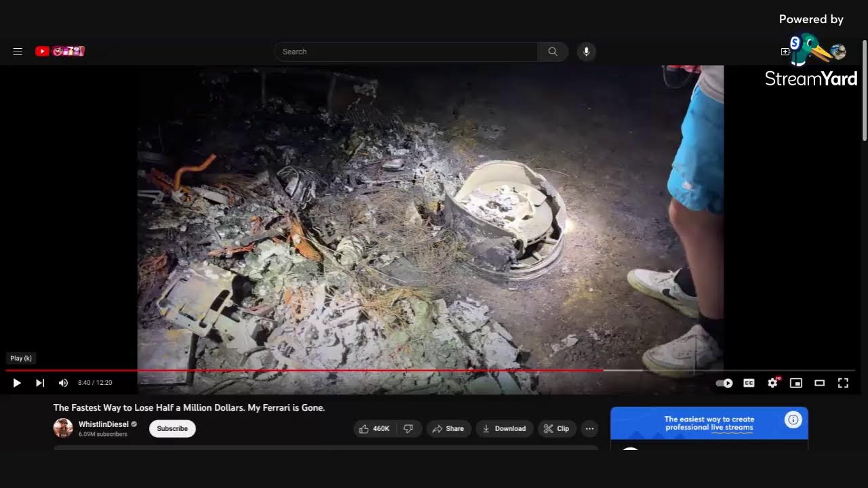Open the Create video icon

pyautogui.click(x=785, y=52)
